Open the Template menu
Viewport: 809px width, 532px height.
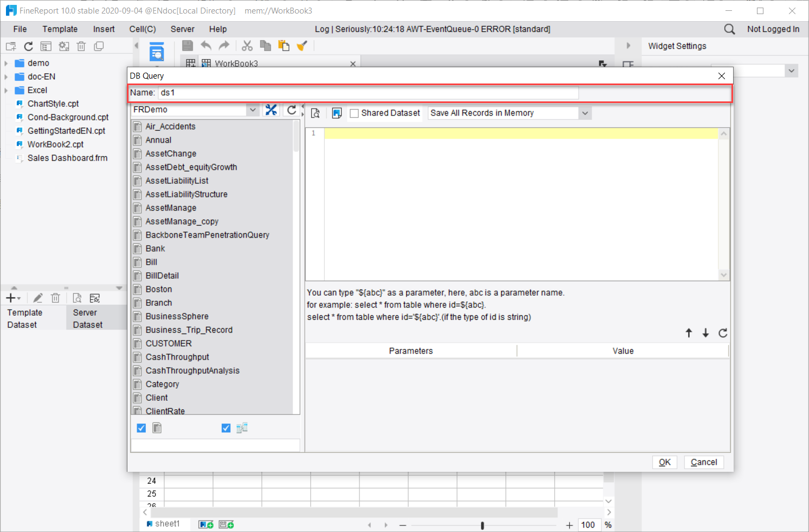click(x=60, y=29)
